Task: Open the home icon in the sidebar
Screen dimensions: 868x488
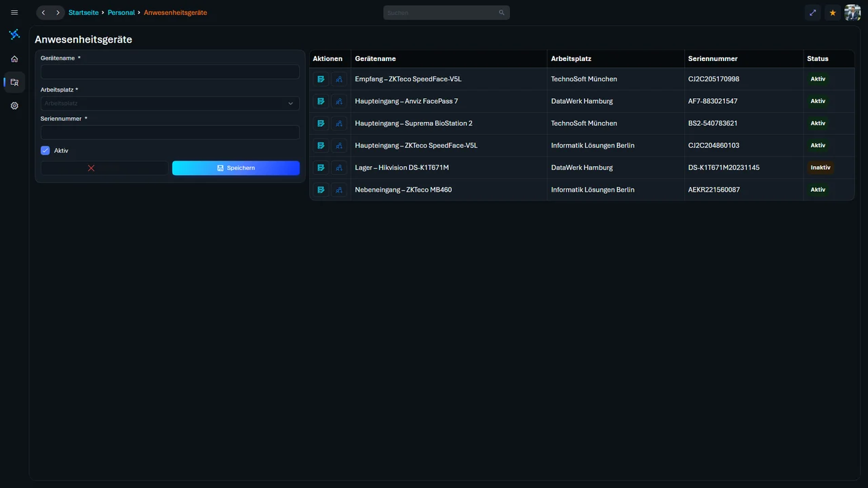Action: tap(14, 59)
